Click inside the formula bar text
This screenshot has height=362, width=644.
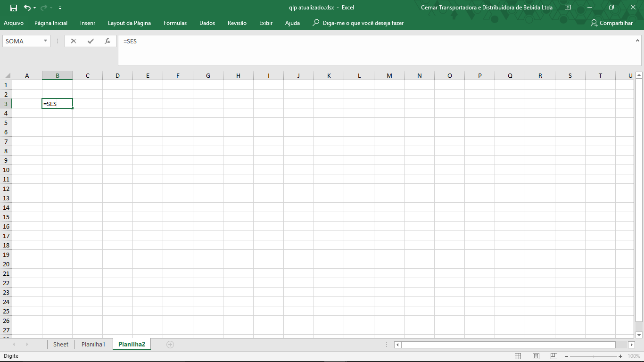tap(130, 41)
